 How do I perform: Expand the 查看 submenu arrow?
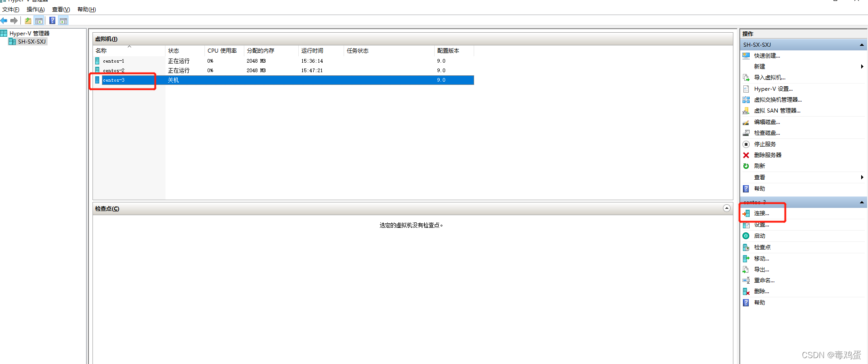pyautogui.click(x=862, y=177)
